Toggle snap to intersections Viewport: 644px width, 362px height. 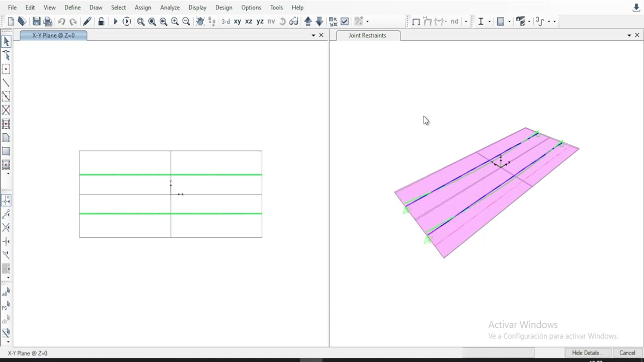point(6,228)
